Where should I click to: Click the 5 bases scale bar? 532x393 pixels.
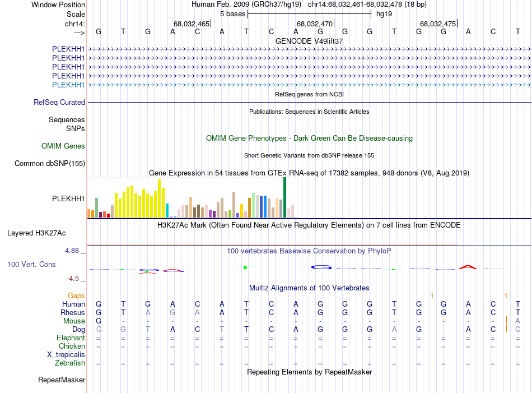click(x=310, y=14)
